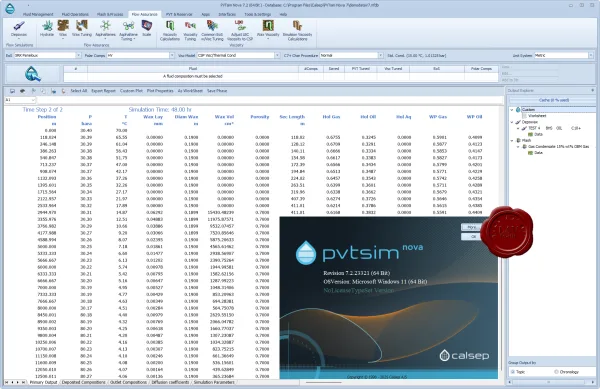Select the Chronology grouping radio button

pyautogui.click(x=556, y=372)
